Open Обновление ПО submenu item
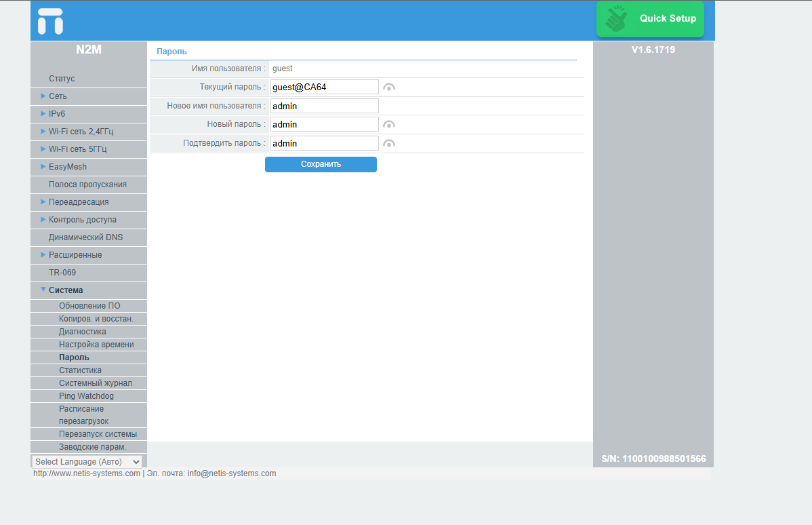812x525 pixels. tap(89, 306)
